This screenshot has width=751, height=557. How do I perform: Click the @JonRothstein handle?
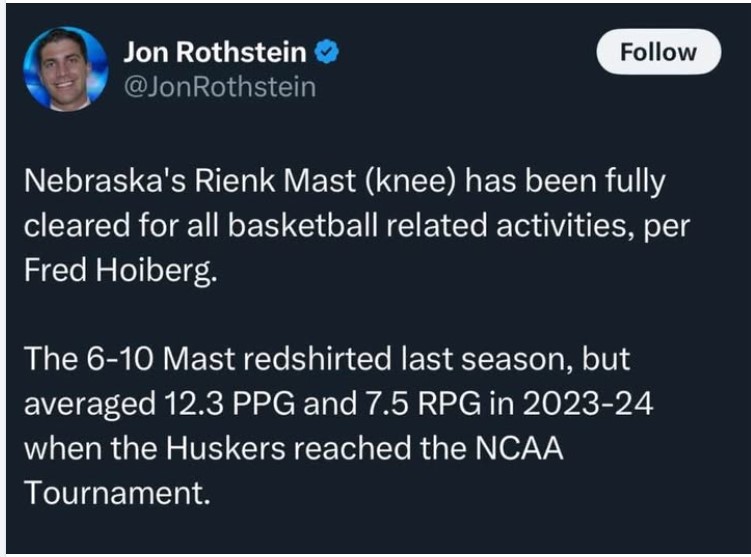click(x=218, y=88)
